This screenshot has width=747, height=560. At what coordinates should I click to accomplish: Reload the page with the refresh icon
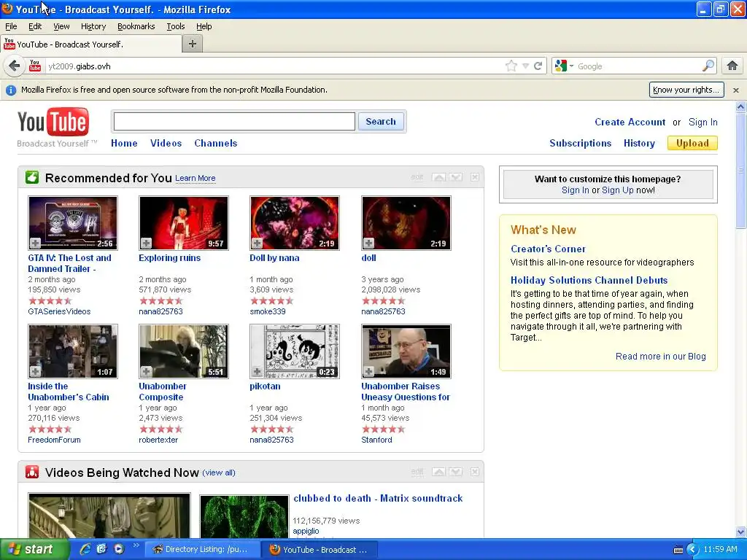[x=538, y=66]
